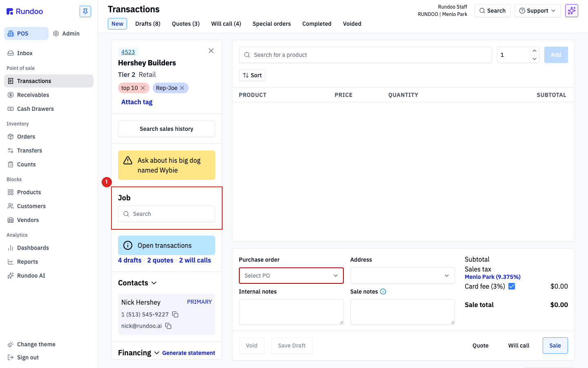Switch to the Admin mode tab
Screen dimensions: 588x368
coord(66,34)
